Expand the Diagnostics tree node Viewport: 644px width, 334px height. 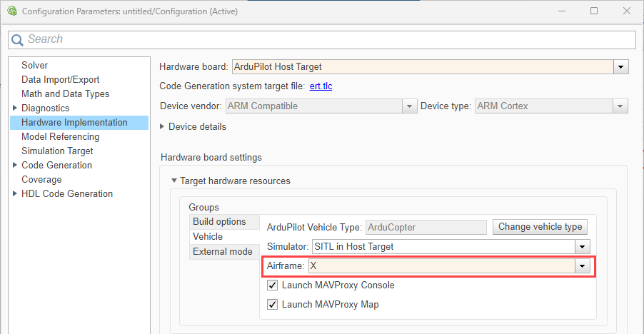tap(15, 108)
